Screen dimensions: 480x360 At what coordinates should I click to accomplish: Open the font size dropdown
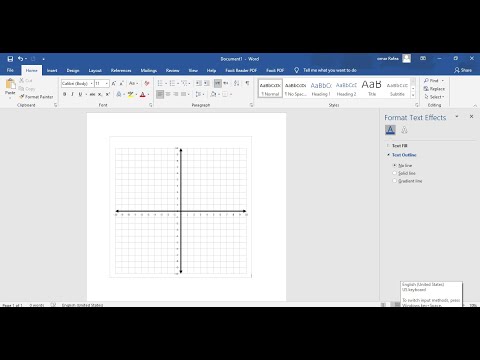(107, 83)
